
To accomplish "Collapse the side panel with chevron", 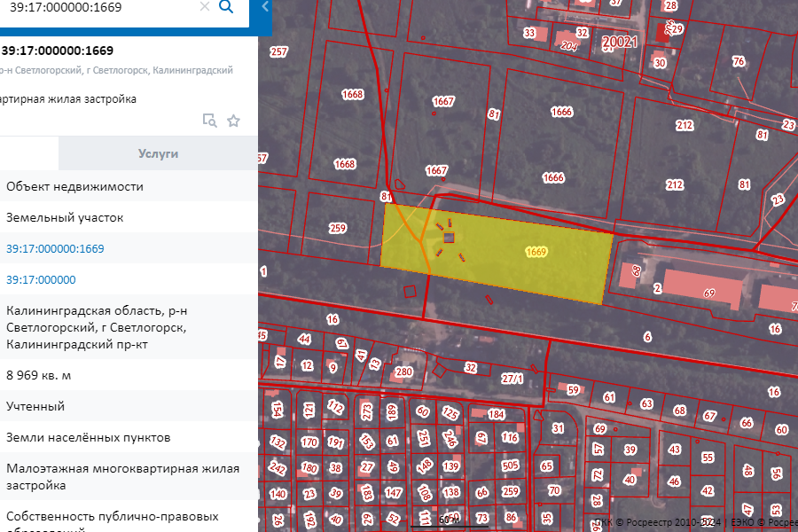I will 266,7.
